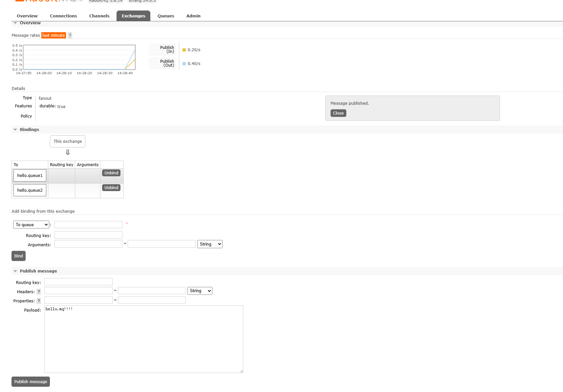563x392 pixels.
Task: Open message rates help question mark
Action: 70,35
